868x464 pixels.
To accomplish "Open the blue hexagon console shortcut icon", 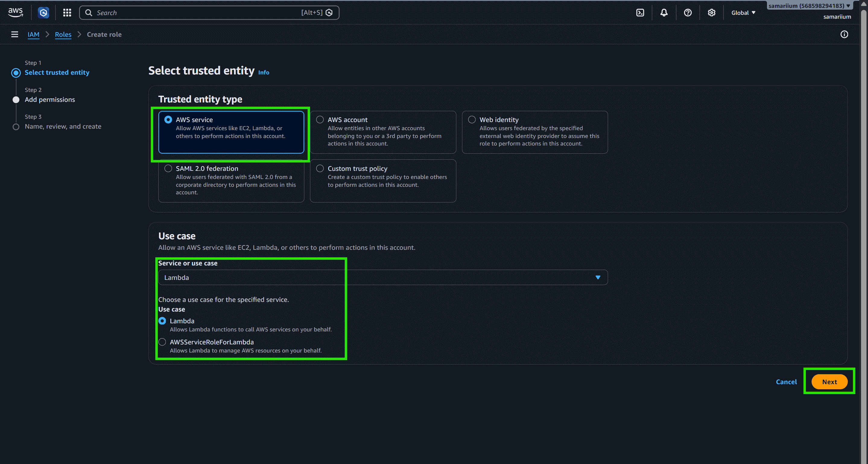I will pyautogui.click(x=43, y=13).
